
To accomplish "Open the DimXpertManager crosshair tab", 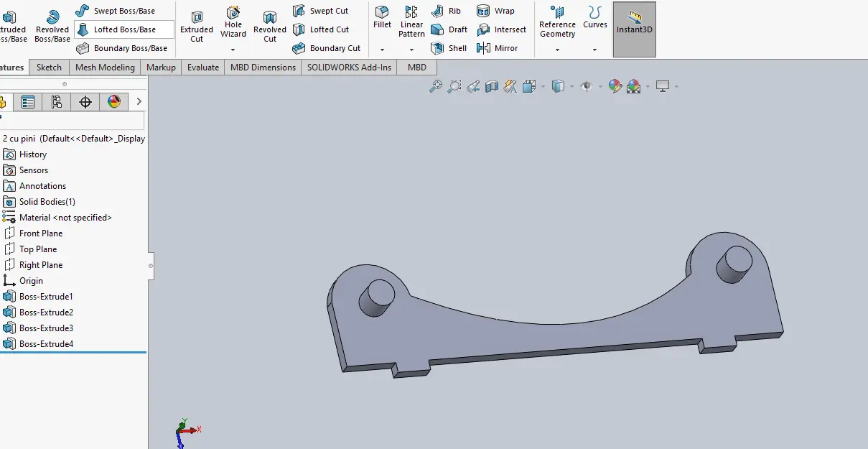I will pyautogui.click(x=85, y=102).
